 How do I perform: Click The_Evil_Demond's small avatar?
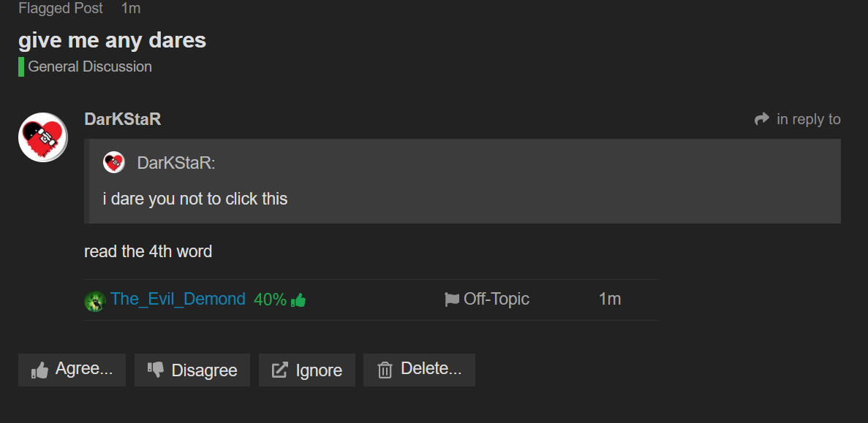pos(95,300)
